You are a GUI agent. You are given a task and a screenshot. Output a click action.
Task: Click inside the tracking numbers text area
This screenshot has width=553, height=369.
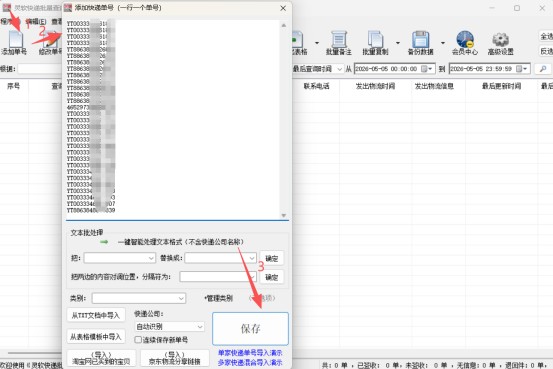(173, 120)
